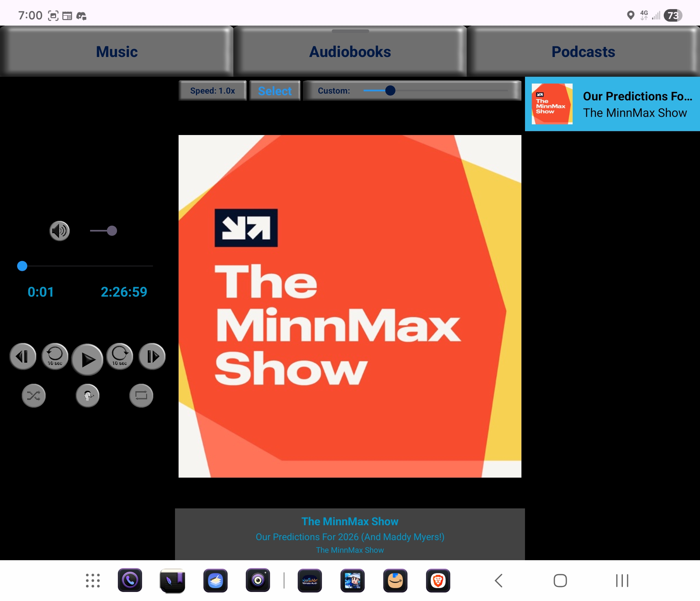The width and height of the screenshot is (700, 601).
Task: Open the Brave browser from the dock
Action: (438, 581)
